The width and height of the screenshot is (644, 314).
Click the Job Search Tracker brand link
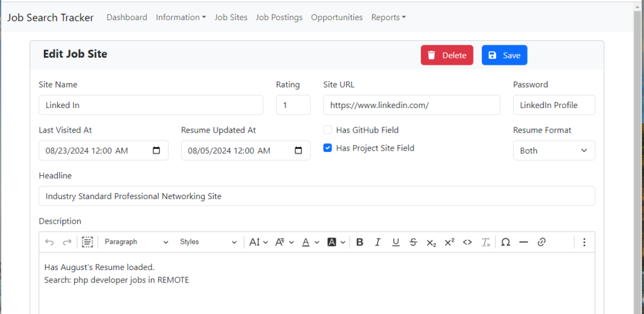click(x=50, y=17)
